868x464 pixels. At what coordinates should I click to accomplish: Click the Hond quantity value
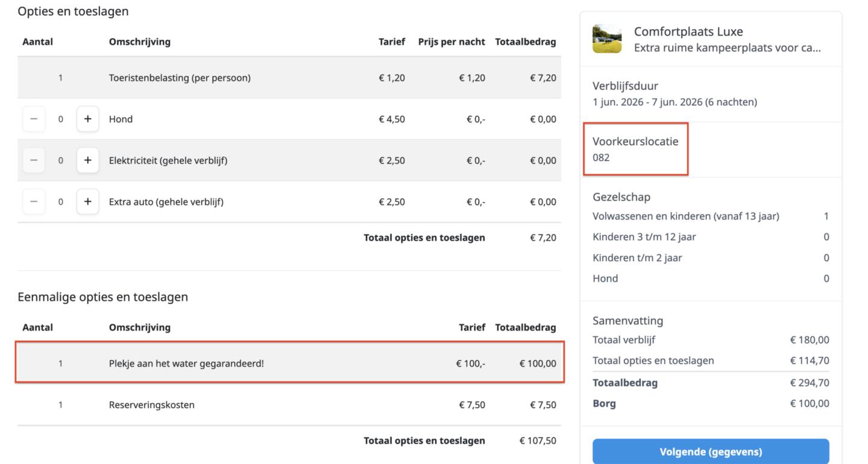coord(60,119)
